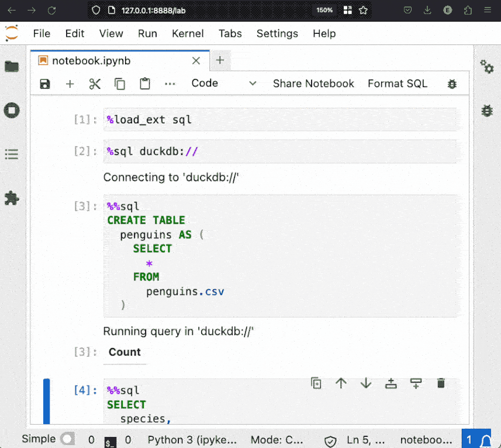
Task: Click the shield tracking protection icon
Action: (96, 11)
